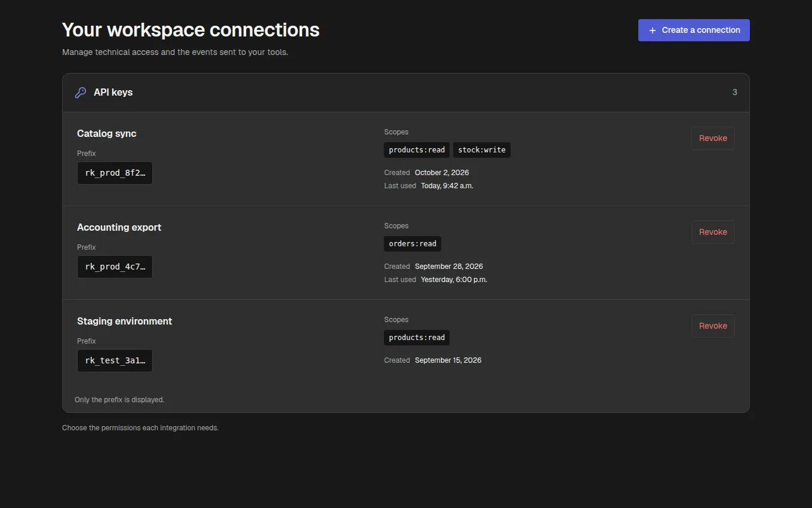812x508 pixels.
Task: Select the rk_test_3a1… prefix field
Action: pyautogui.click(x=115, y=361)
